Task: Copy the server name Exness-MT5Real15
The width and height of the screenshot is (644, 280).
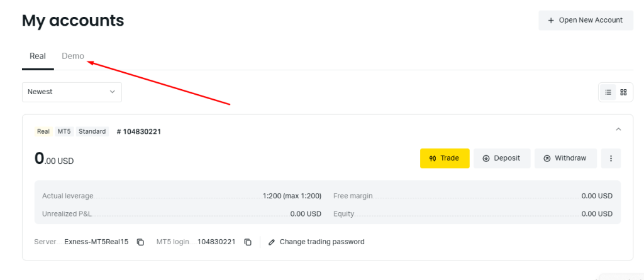Action: [141, 242]
